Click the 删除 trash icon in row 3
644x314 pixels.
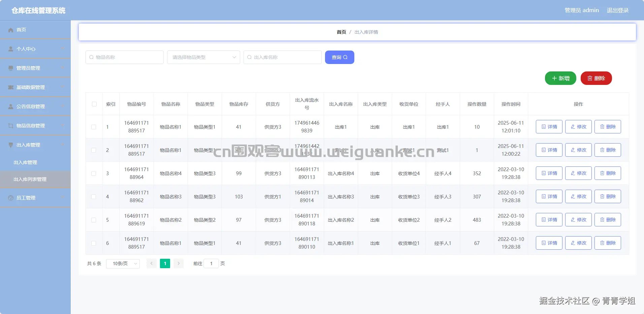[x=602, y=174]
